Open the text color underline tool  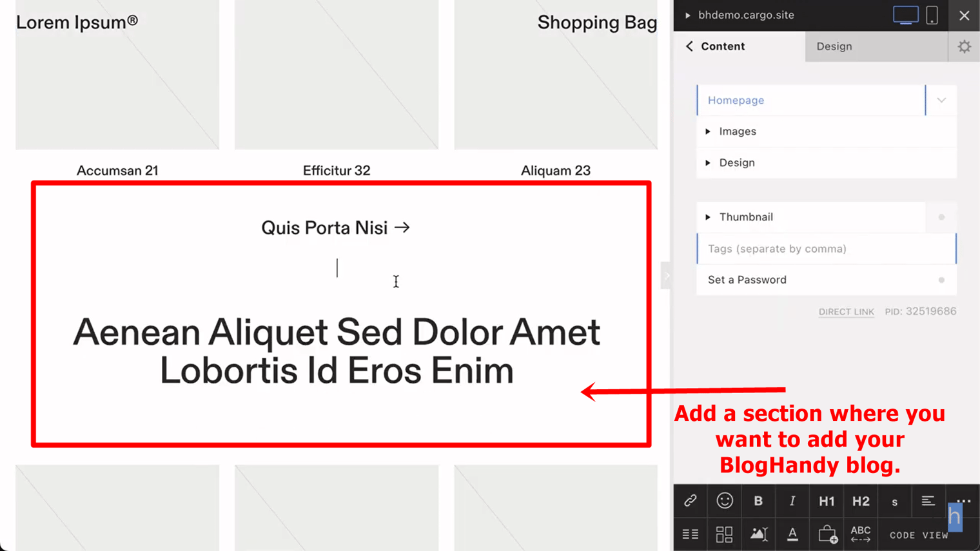792,534
